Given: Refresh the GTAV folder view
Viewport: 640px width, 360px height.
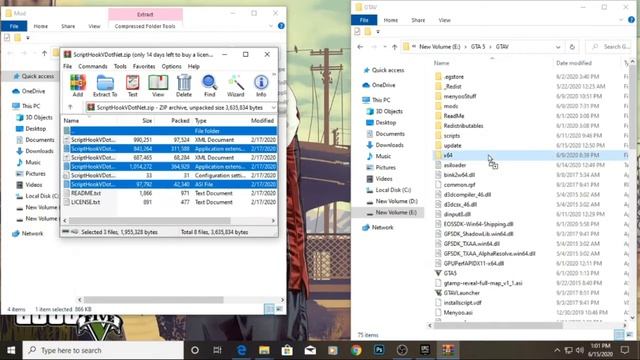Looking at the screenshot, I should pyautogui.click(x=572, y=47).
